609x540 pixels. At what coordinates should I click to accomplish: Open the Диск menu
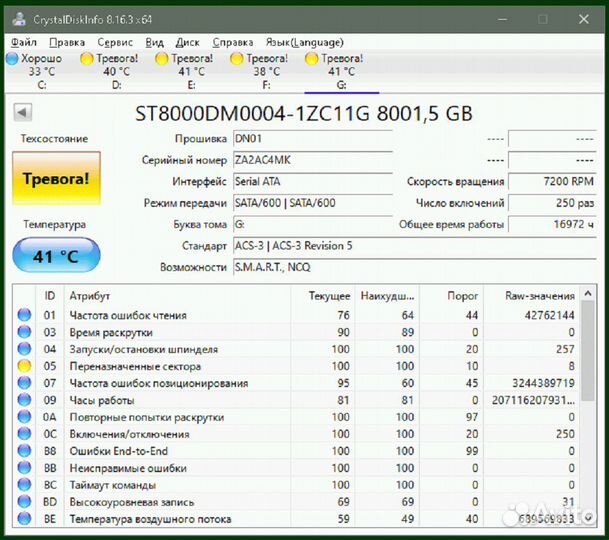coord(188,42)
